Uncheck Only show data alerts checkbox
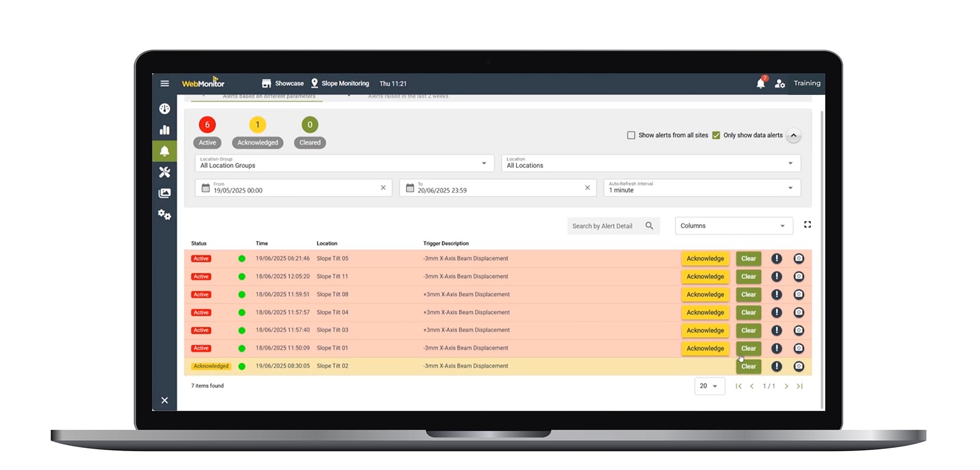 (x=716, y=135)
